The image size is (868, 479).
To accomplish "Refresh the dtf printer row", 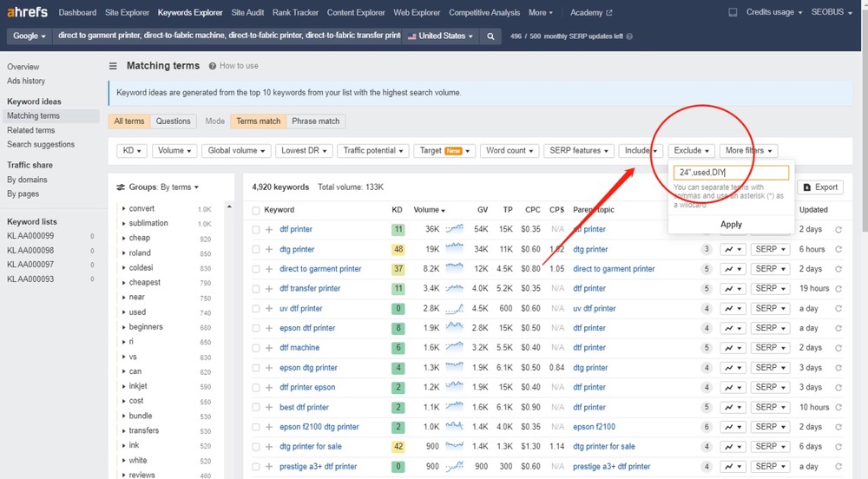I will [x=838, y=230].
